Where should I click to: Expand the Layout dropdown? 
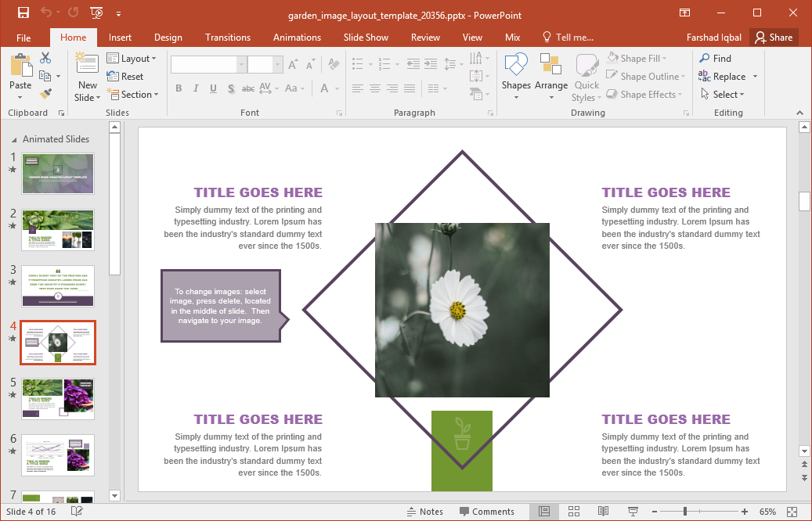(132, 59)
